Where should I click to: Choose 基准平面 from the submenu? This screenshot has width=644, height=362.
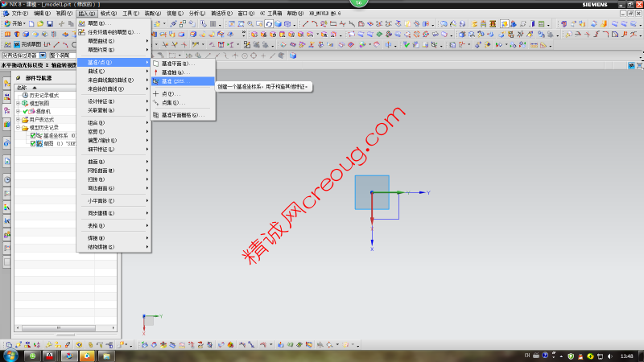(x=184, y=64)
